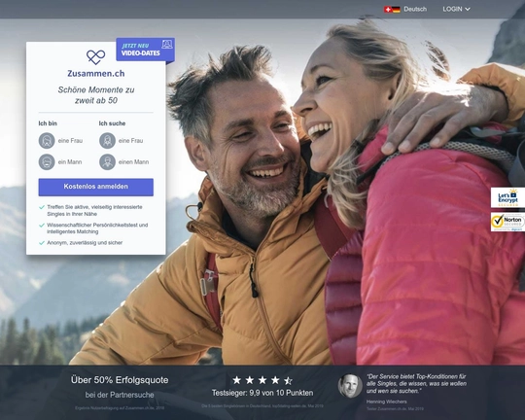Click the five-star Testsieger rating

coord(262,380)
